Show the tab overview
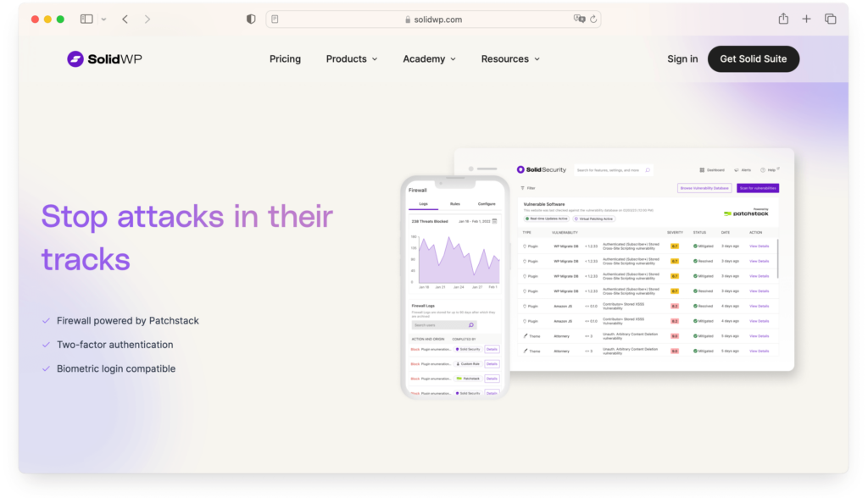Image resolution: width=868 pixels, height=498 pixels. [x=831, y=19]
